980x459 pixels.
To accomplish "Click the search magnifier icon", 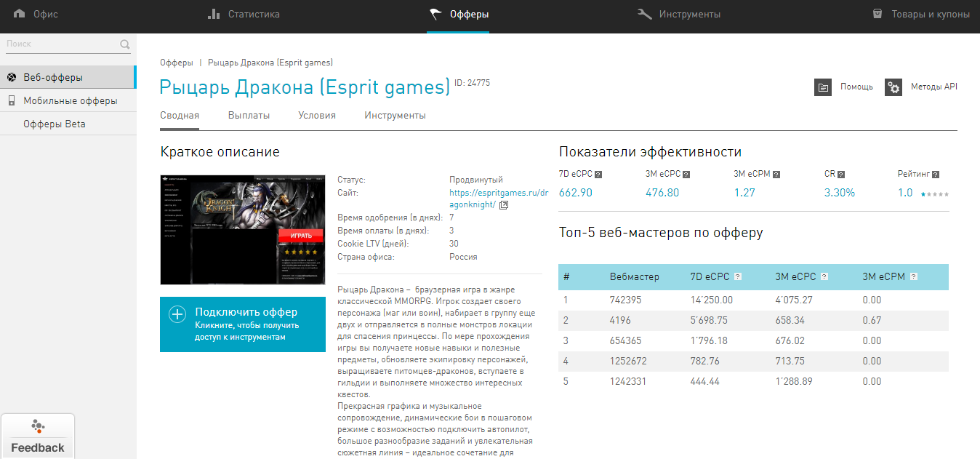I will tap(125, 44).
